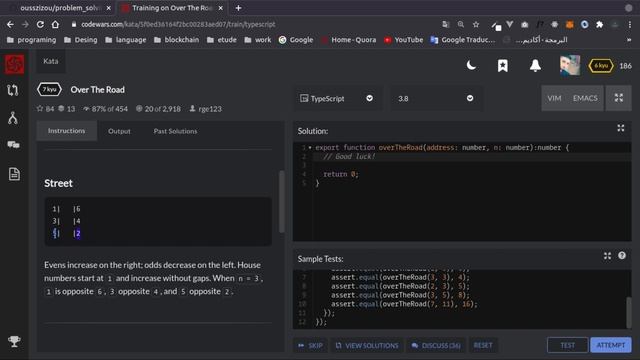Image resolution: width=640 pixels, height=360 pixels.
Task: Toggle fullscreen layout next to EMACS
Action: [x=619, y=98]
